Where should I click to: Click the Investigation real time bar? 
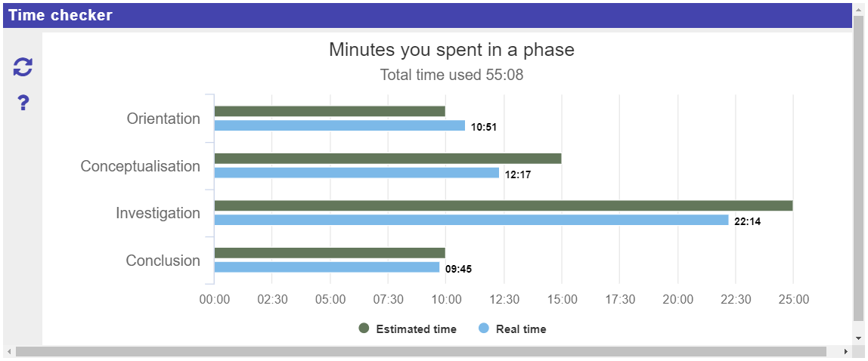pyautogui.click(x=471, y=220)
